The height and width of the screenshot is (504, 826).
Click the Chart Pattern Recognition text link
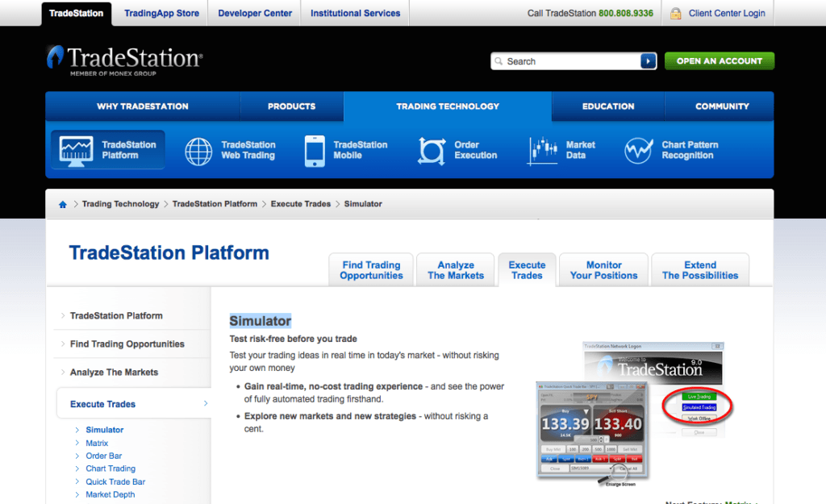pos(690,150)
